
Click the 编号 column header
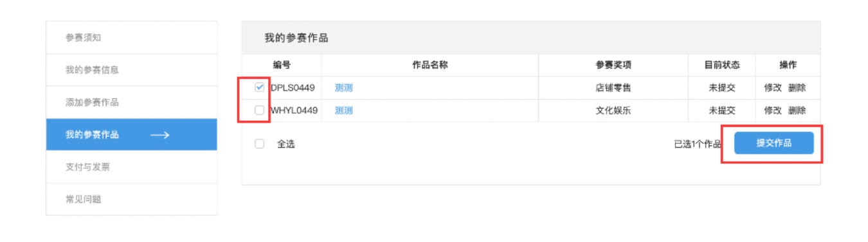(x=282, y=65)
